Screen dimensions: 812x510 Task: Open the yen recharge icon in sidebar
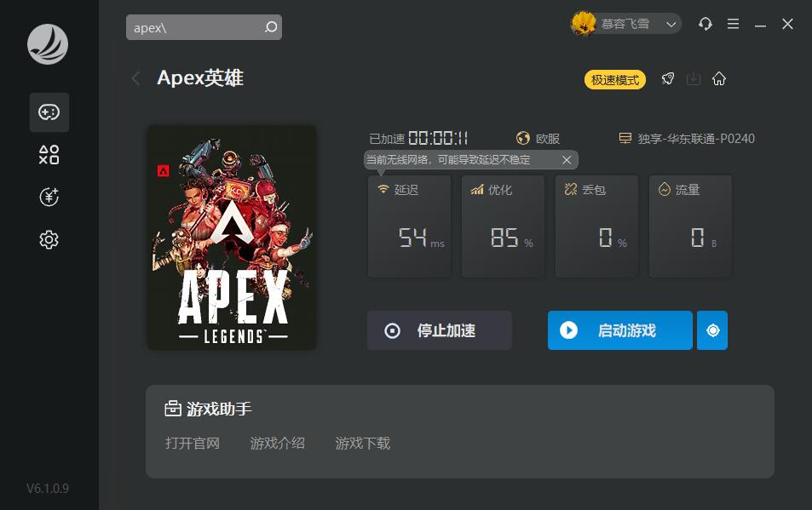coord(49,197)
